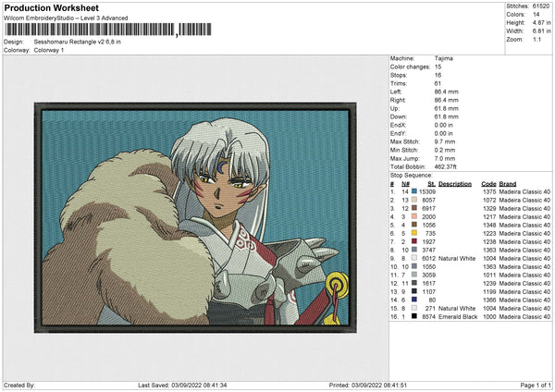This screenshot has height=392, width=555.
Task: Click the Last Saved timestamp 08:41:34
Action: point(216,385)
